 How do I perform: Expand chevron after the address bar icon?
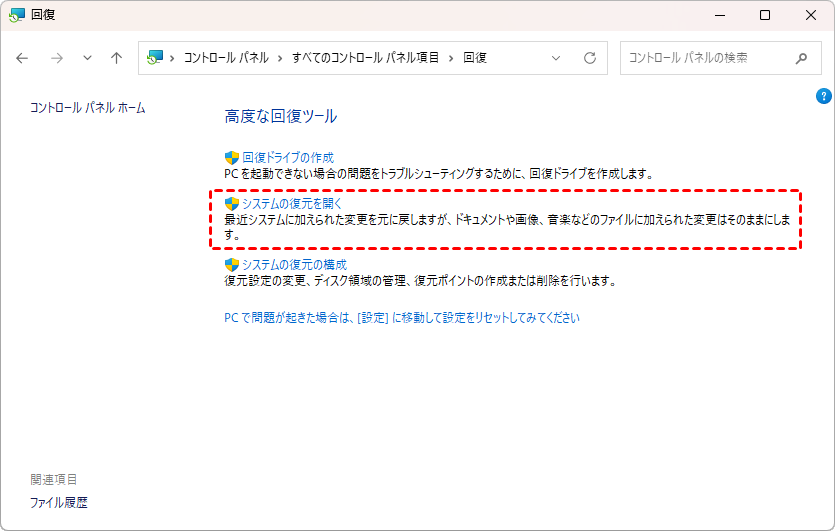(172, 58)
